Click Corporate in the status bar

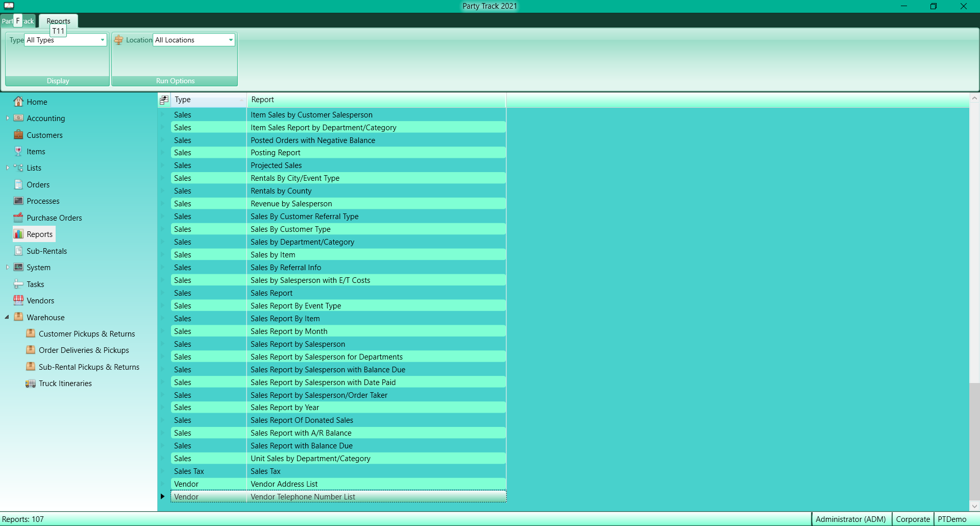[x=912, y=519]
